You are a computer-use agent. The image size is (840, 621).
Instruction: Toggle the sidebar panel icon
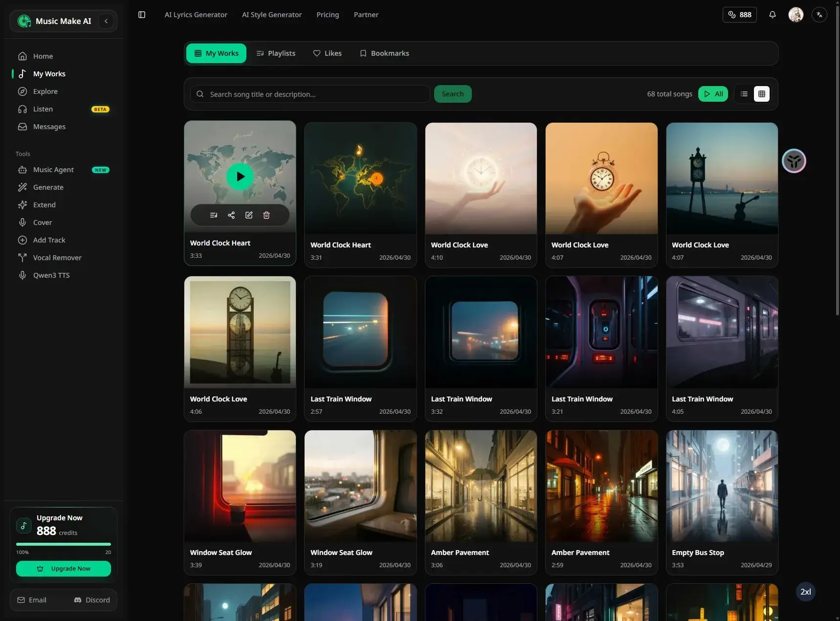pos(142,15)
